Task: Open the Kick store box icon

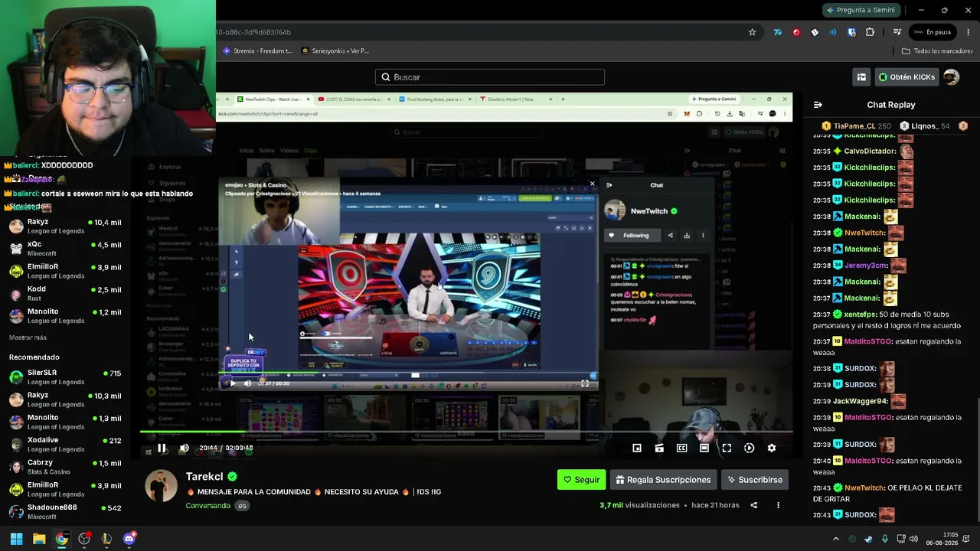Action: (861, 77)
